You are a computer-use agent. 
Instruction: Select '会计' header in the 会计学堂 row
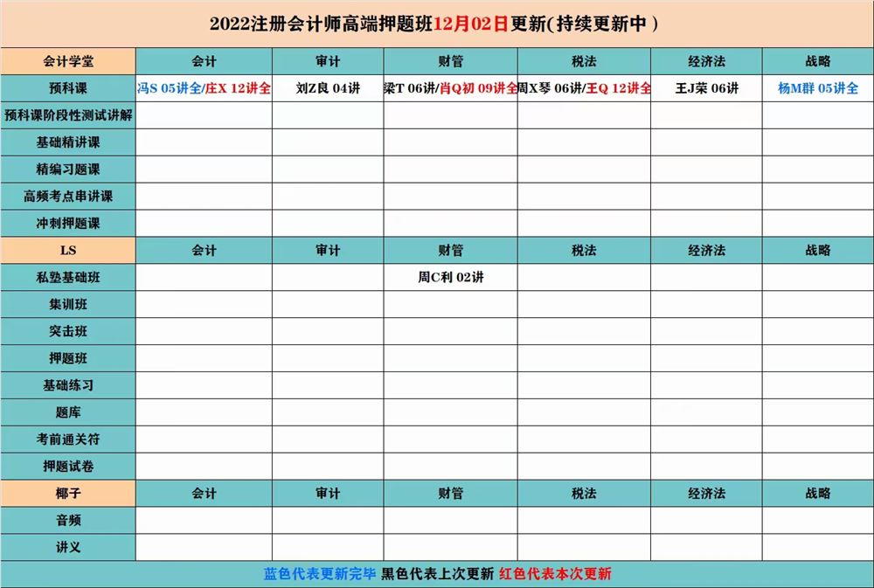click(x=204, y=61)
